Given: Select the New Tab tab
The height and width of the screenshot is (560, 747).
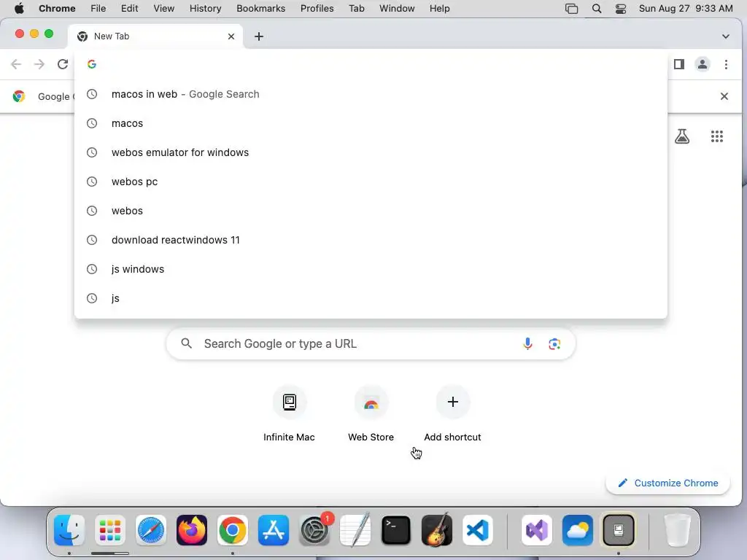Looking at the screenshot, I should [x=156, y=36].
